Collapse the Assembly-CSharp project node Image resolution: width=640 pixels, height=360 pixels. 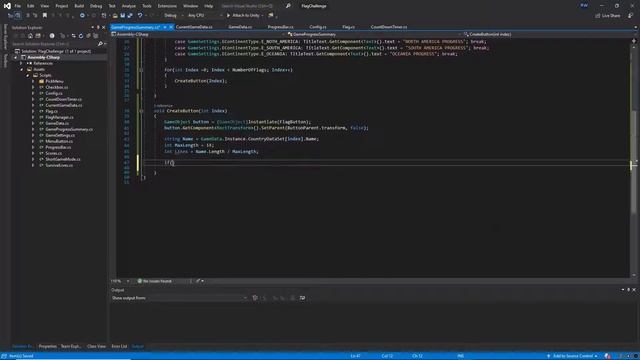point(16,58)
